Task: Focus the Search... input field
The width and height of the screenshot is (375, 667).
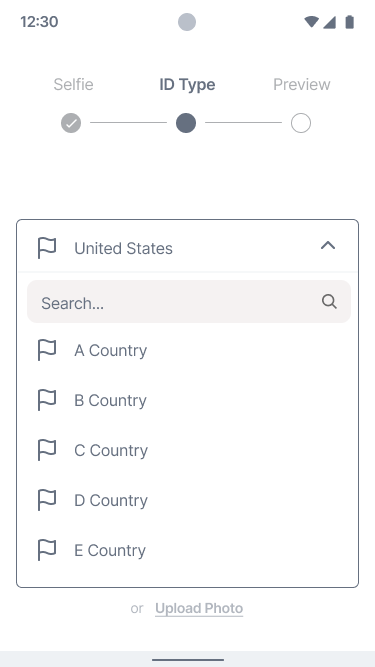Action: [189, 302]
